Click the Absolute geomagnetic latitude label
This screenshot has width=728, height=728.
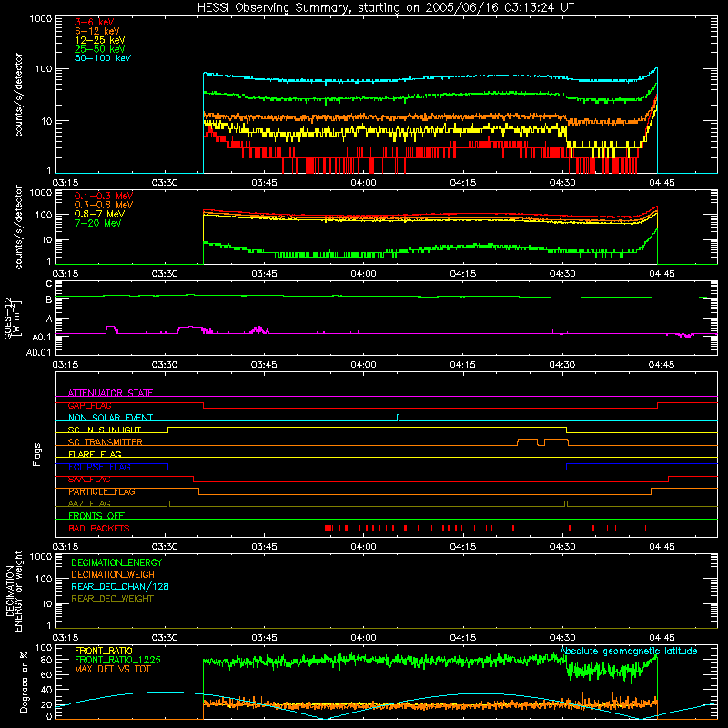[629, 651]
